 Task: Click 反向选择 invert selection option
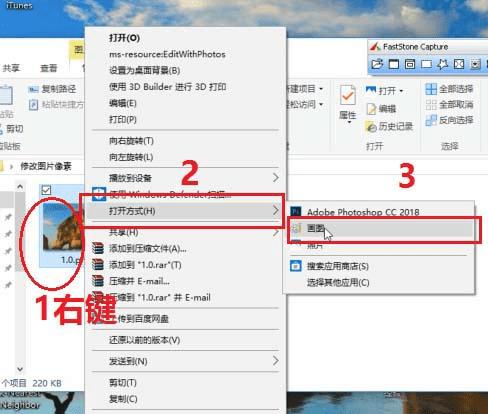pyautogui.click(x=450, y=120)
